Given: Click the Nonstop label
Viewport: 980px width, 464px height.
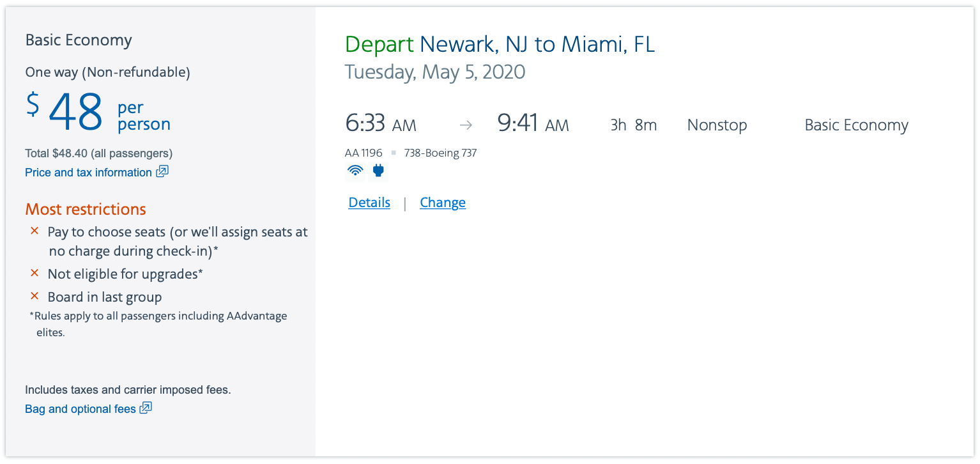Looking at the screenshot, I should point(717,125).
